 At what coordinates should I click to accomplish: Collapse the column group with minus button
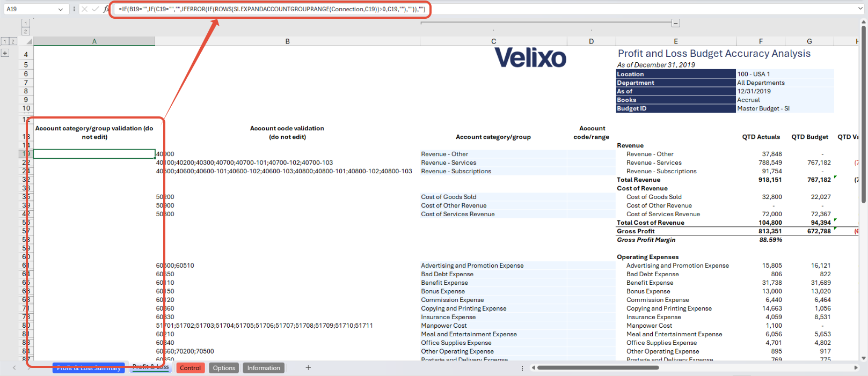pyautogui.click(x=676, y=23)
